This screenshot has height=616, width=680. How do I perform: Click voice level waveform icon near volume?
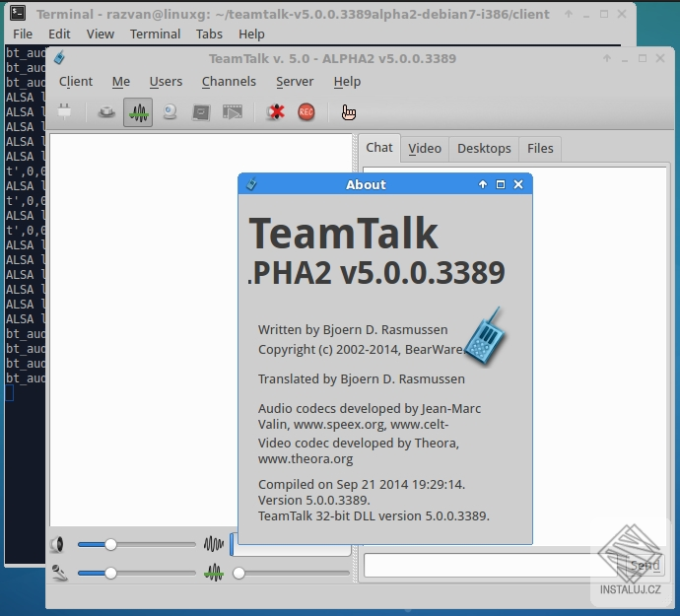214,544
